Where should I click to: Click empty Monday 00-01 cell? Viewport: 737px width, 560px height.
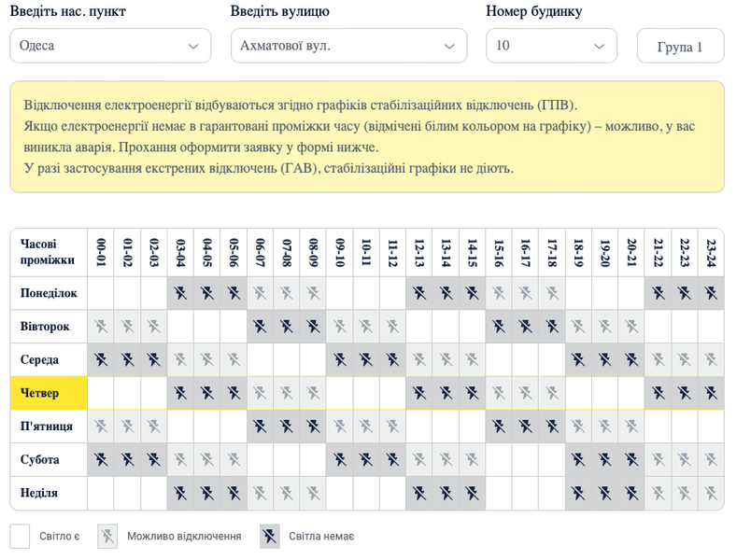point(101,293)
